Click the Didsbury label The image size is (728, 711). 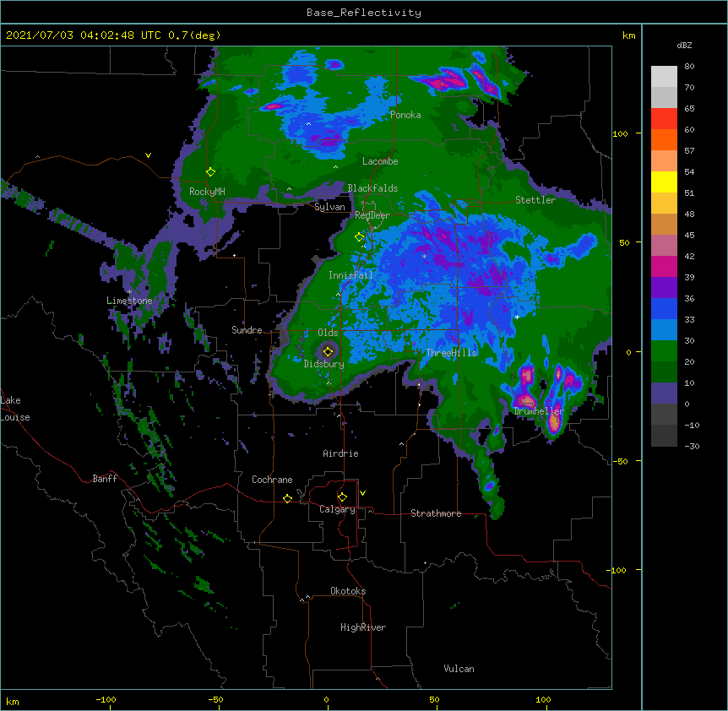point(324,364)
